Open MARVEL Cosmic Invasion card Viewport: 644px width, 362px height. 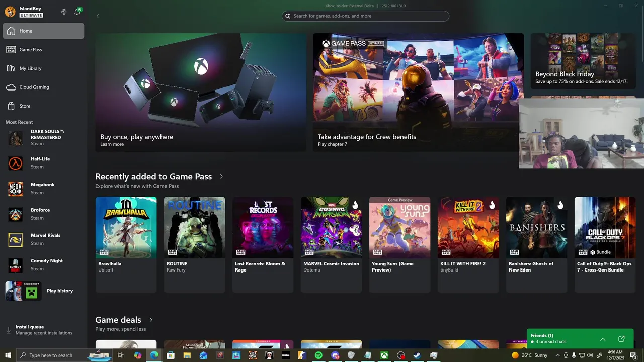[331, 244]
